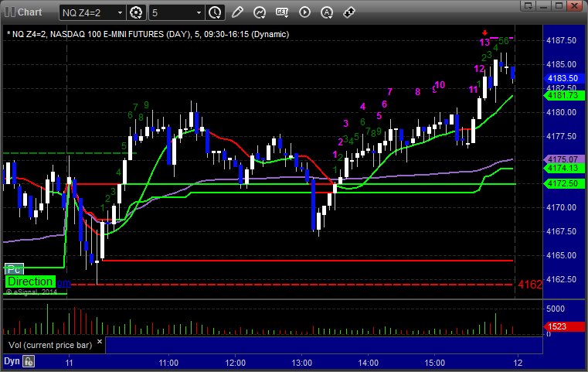
Task: Click the purple 4175.07 price tag
Action: (x=564, y=159)
